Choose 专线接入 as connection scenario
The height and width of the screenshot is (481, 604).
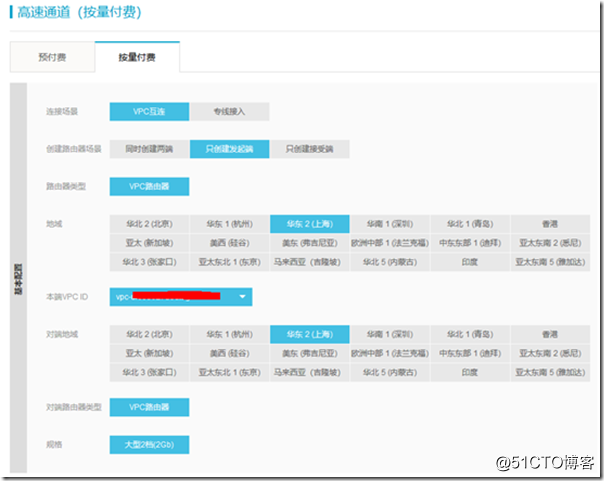[x=230, y=112]
